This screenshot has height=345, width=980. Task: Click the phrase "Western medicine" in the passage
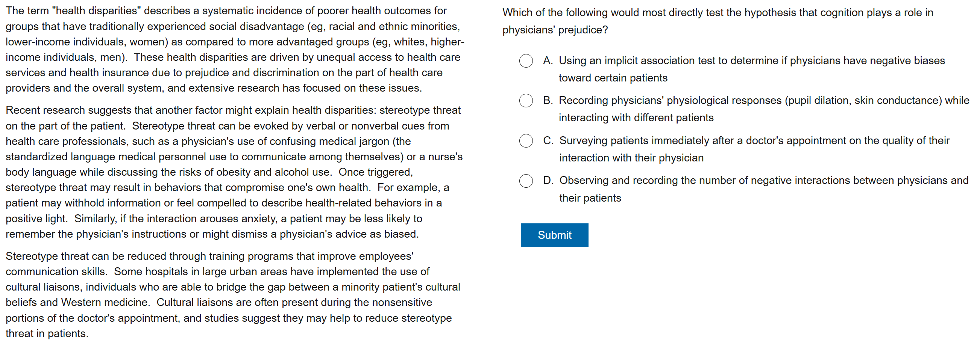[104, 303]
